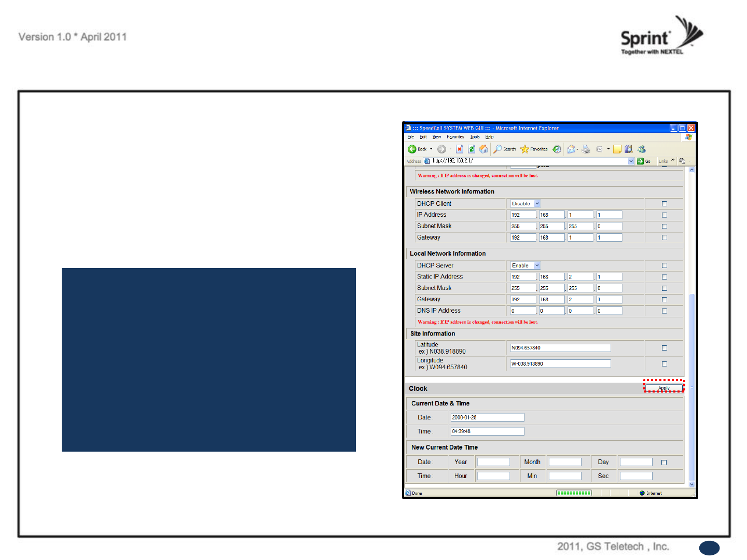Viewport: 747px width, 560px height.
Task: Click the Sec input field
Action: point(636,476)
